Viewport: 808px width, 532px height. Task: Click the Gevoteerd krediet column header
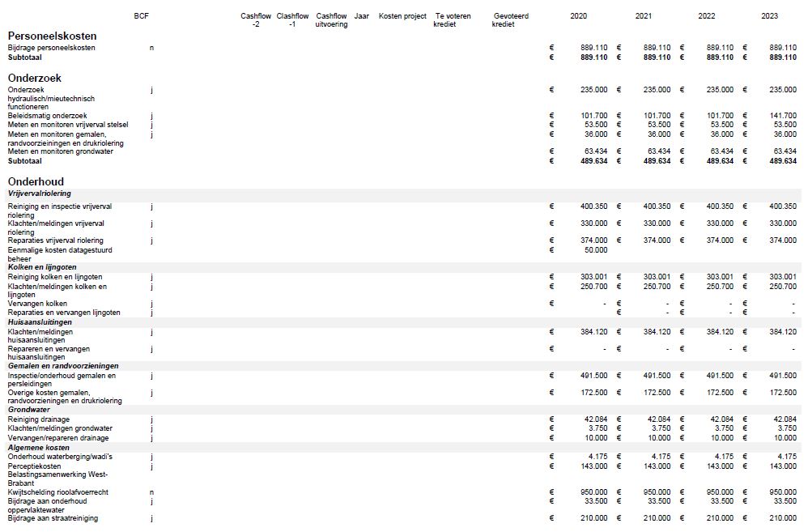click(510, 20)
